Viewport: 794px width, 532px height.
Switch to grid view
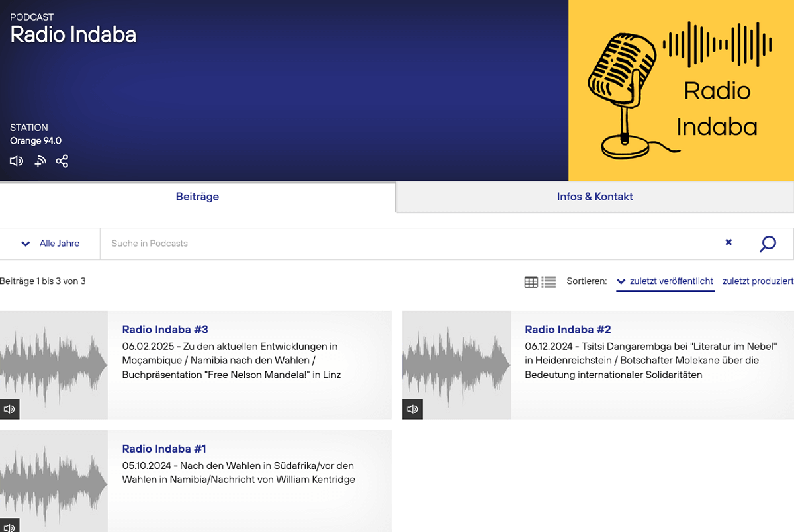(531, 281)
